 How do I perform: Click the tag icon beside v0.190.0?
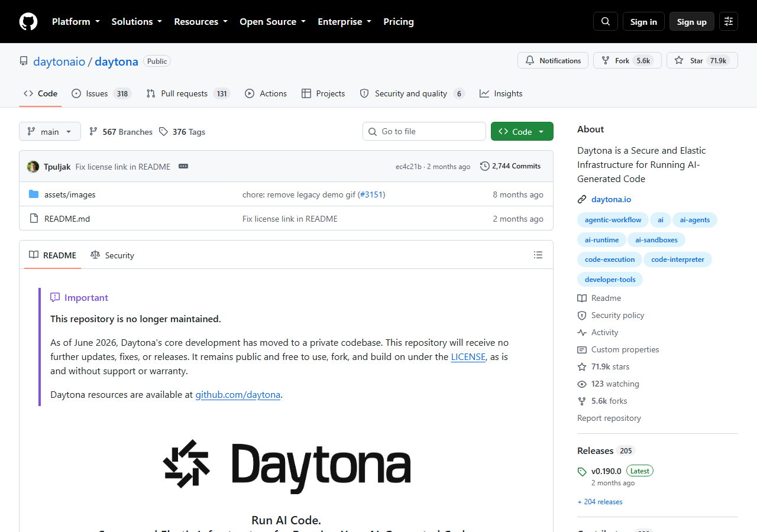point(582,472)
